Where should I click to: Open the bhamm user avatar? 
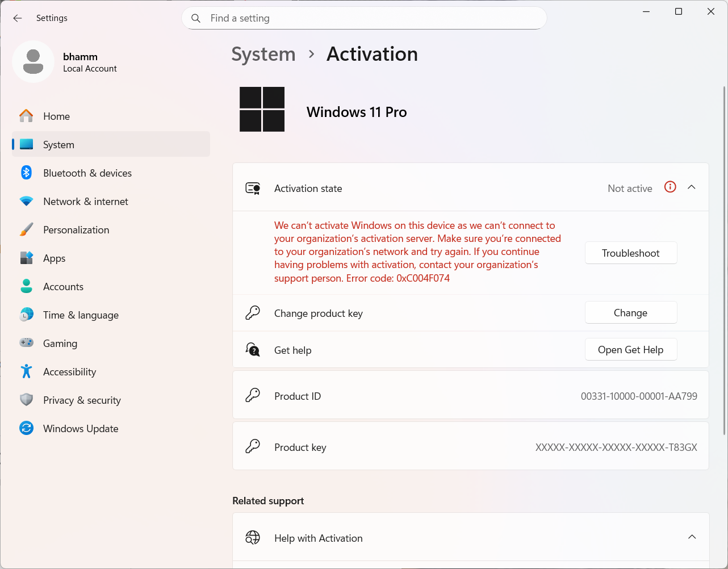coord(34,61)
